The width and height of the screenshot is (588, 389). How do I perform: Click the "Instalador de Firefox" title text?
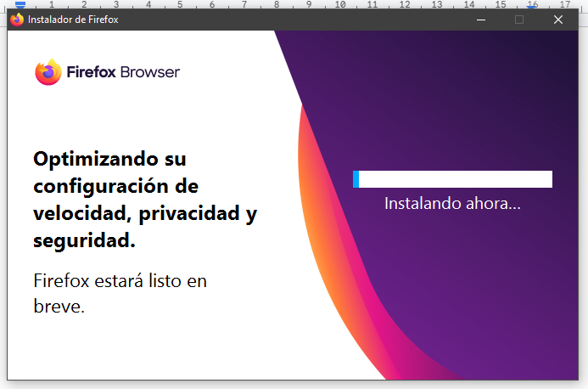pos(73,20)
